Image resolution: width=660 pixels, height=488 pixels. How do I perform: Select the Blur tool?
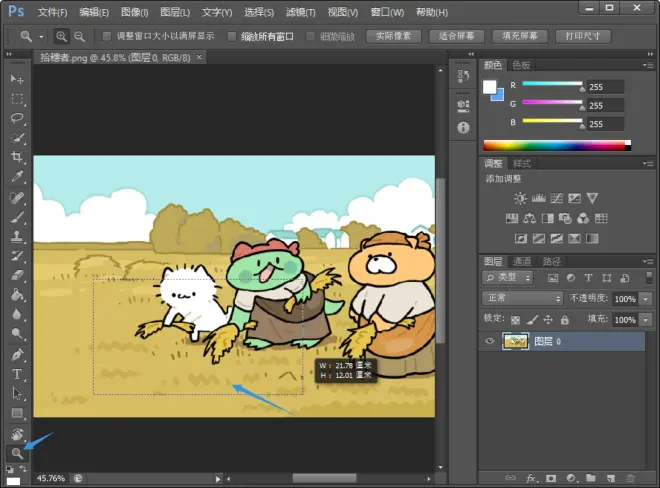[17, 314]
